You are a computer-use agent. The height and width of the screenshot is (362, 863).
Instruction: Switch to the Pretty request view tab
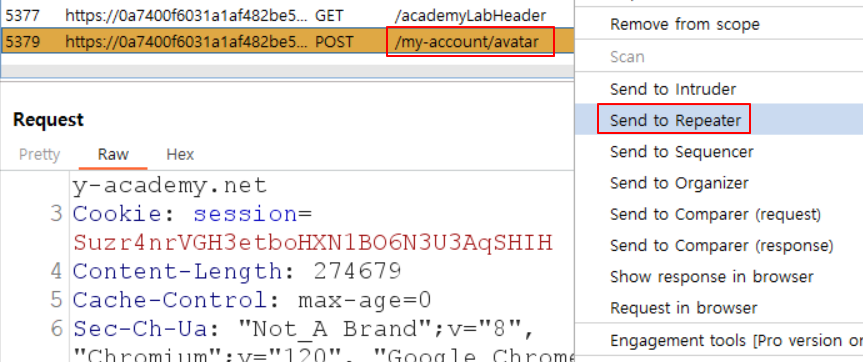tap(39, 155)
